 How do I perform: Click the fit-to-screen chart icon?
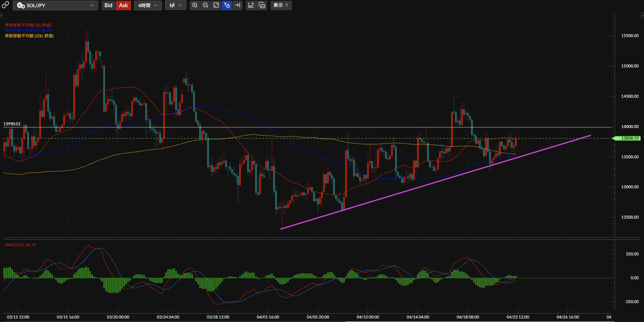click(216, 5)
